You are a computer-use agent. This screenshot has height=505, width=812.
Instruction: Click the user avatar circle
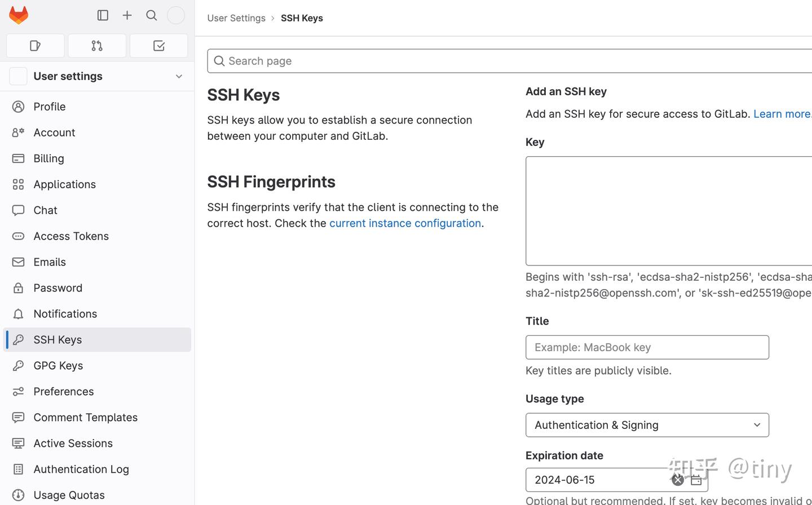coord(176,15)
